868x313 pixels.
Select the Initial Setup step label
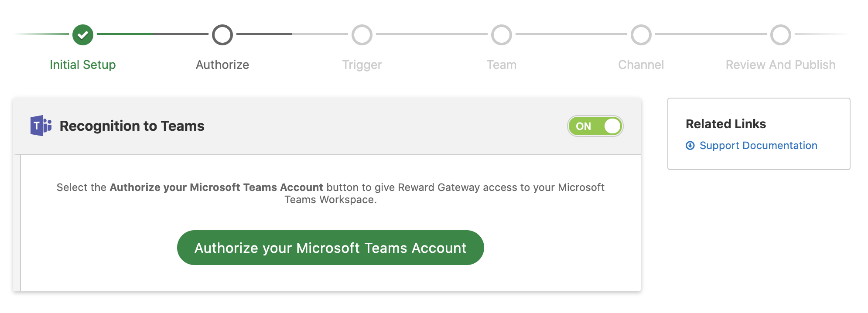pyautogui.click(x=83, y=65)
